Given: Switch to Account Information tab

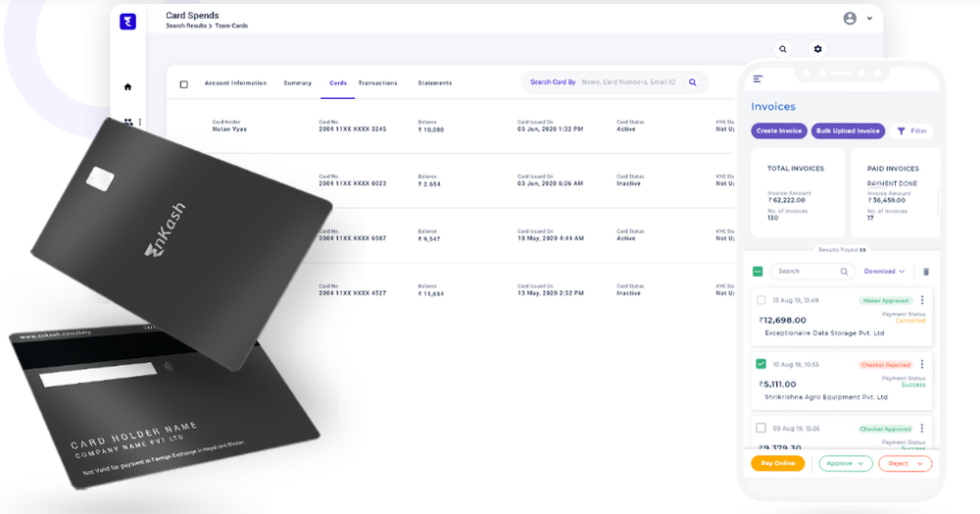Looking at the screenshot, I should (x=235, y=83).
